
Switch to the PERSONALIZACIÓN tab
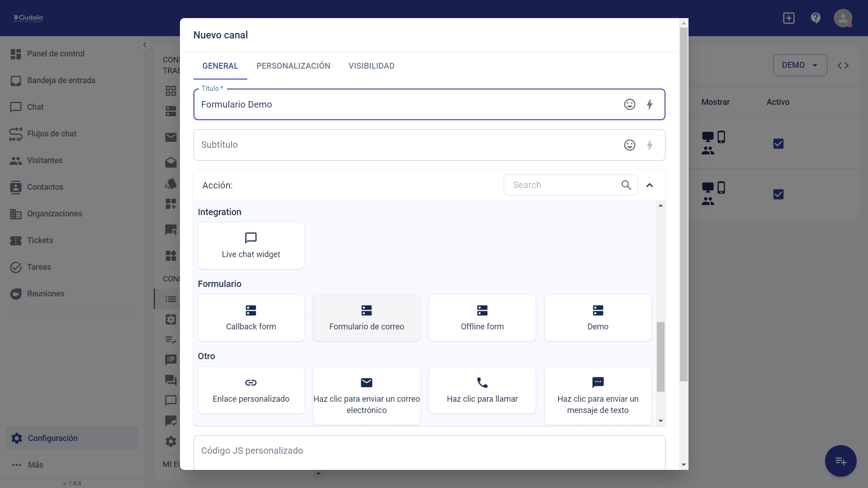(293, 66)
